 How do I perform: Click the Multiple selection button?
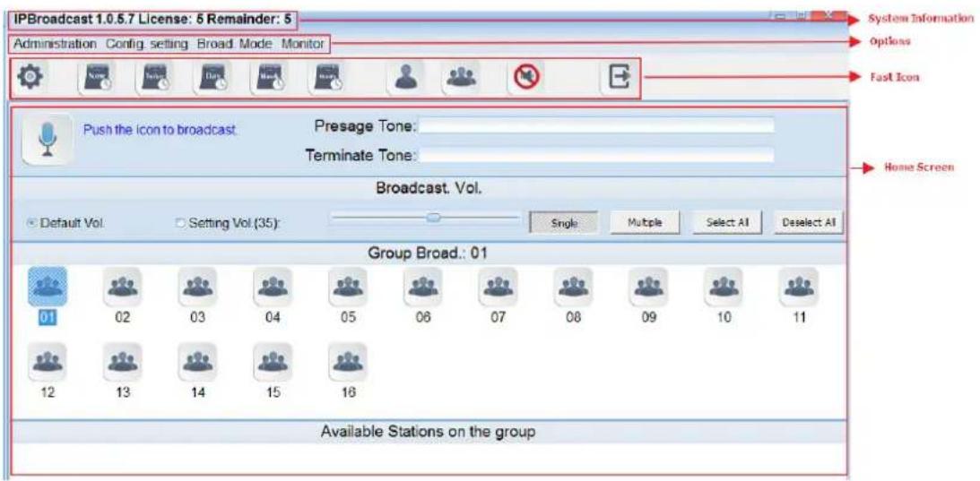645,222
